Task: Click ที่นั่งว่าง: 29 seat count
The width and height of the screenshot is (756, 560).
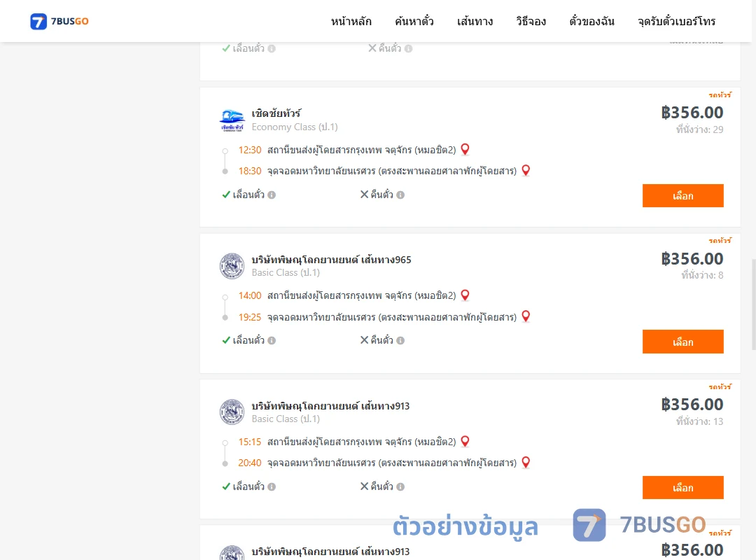Action: click(699, 129)
